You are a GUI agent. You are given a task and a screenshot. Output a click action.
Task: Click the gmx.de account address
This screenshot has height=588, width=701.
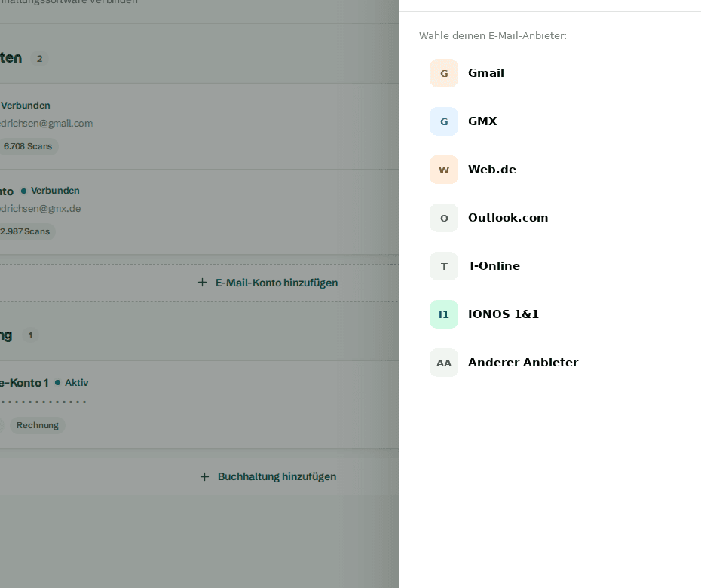coord(40,209)
